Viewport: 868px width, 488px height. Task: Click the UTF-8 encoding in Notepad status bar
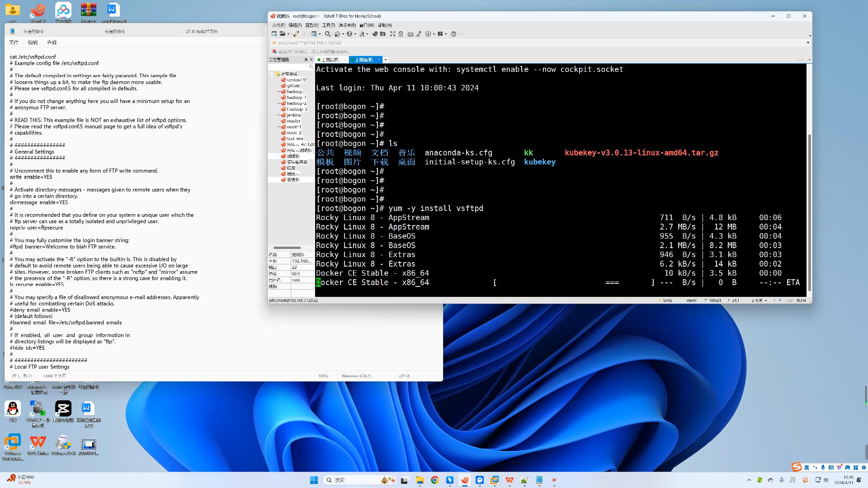click(404, 376)
